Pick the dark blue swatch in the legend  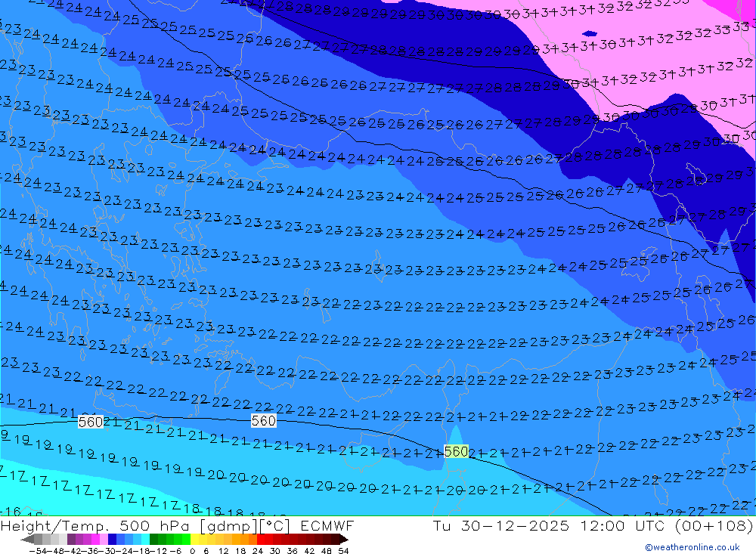pyautogui.click(x=112, y=540)
